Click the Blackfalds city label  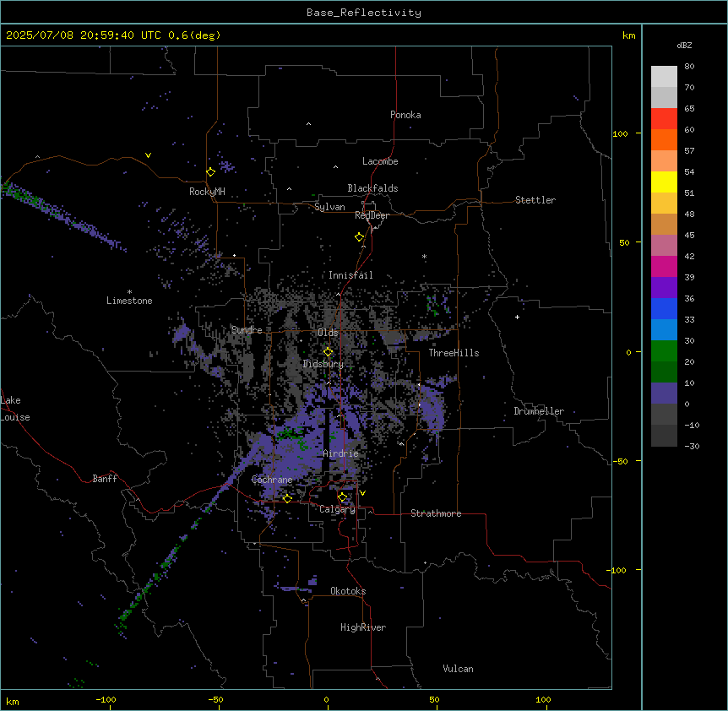[x=372, y=188]
